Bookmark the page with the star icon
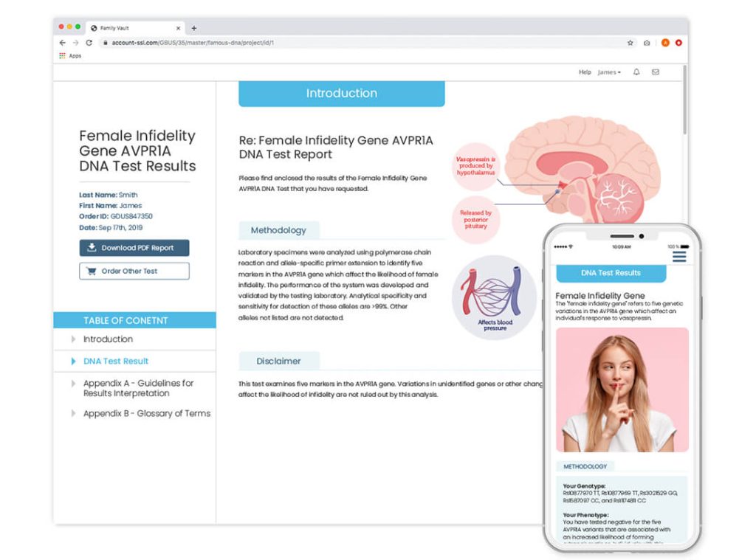756x560 pixels. [x=630, y=42]
